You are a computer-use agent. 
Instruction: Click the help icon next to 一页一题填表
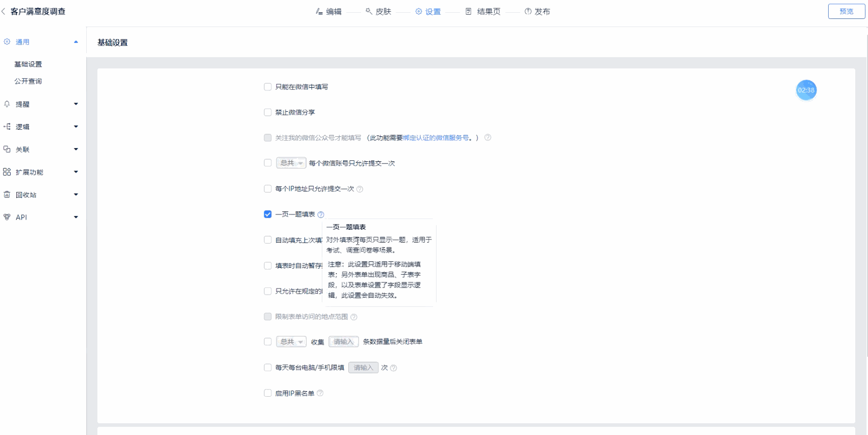[x=321, y=214]
